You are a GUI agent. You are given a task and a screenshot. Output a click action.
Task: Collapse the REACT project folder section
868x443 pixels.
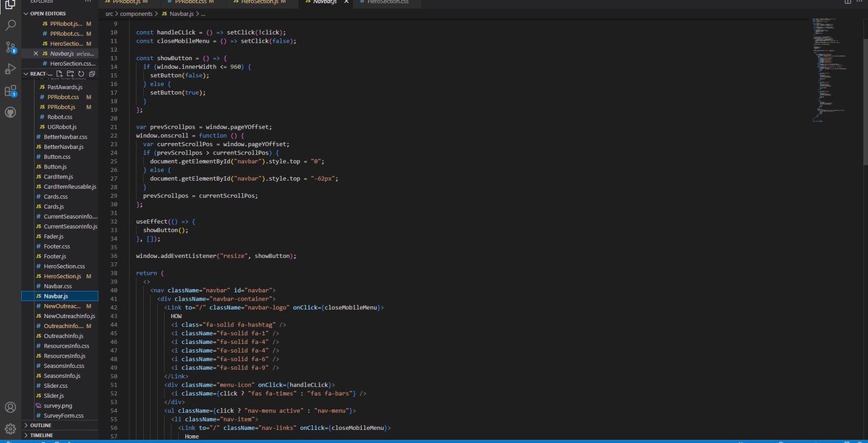(x=38, y=74)
